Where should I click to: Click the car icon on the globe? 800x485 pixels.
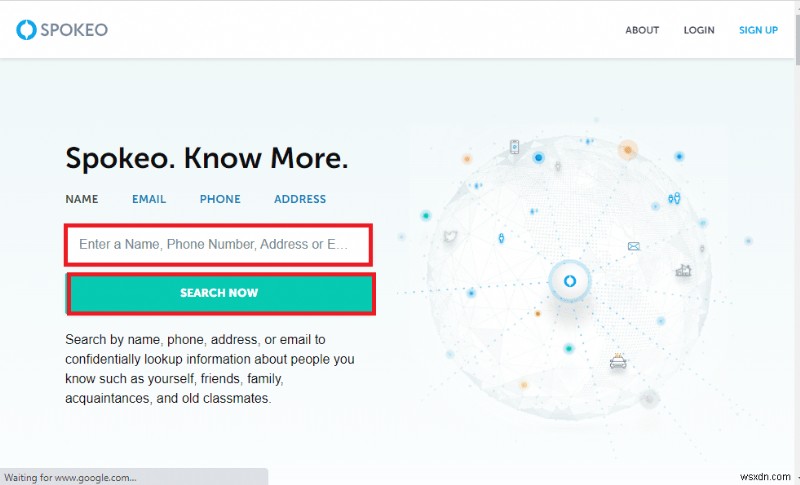pos(618,363)
